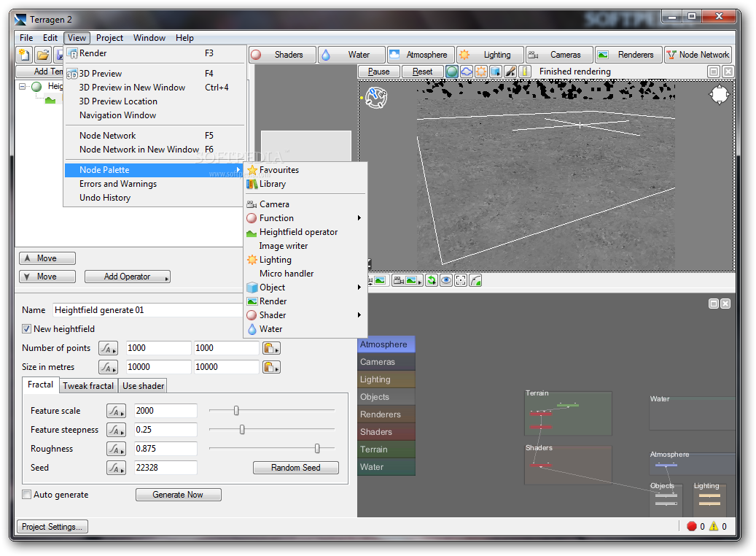Screen dimensions: 756x556
Task: Toggle the blue eye visibility icon
Action: [446, 280]
